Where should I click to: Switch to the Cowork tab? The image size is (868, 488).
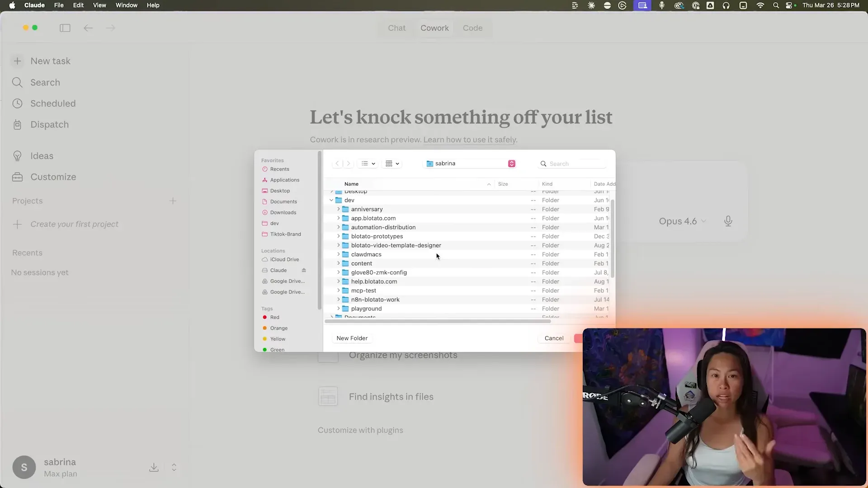(434, 28)
